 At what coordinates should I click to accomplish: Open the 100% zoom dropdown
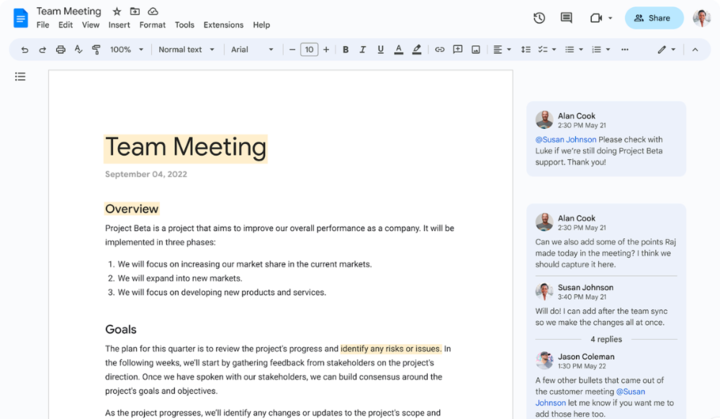point(126,49)
